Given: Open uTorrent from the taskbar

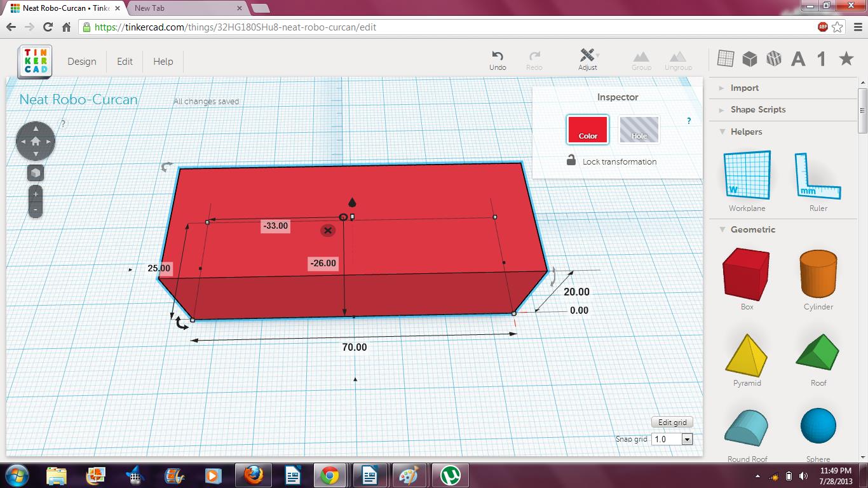Looking at the screenshot, I should (451, 475).
